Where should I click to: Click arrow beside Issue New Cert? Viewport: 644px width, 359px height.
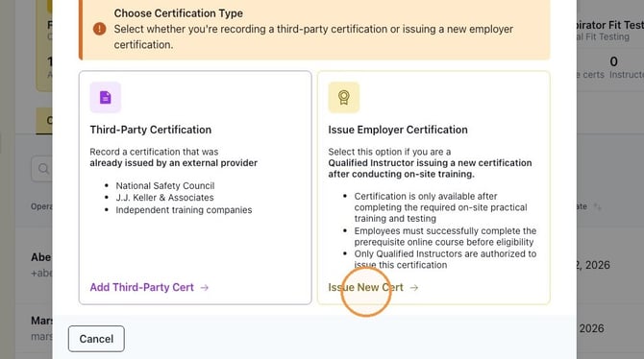(x=414, y=288)
